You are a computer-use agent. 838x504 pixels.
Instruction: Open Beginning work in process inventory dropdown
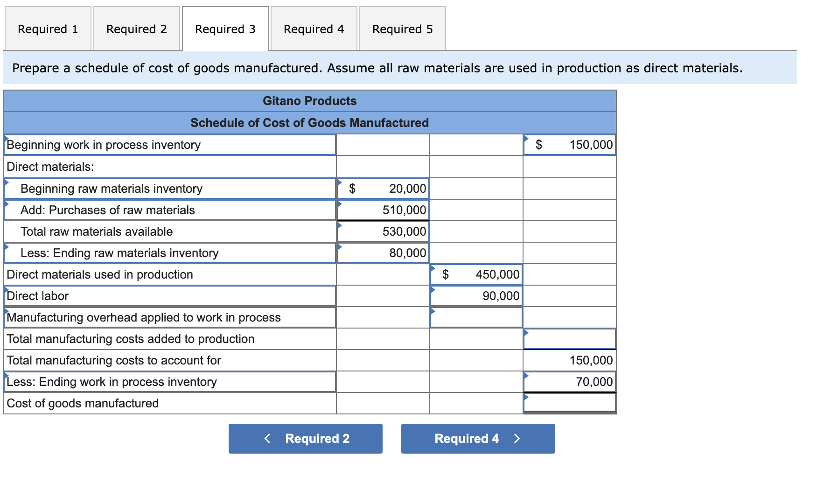[x=170, y=145]
